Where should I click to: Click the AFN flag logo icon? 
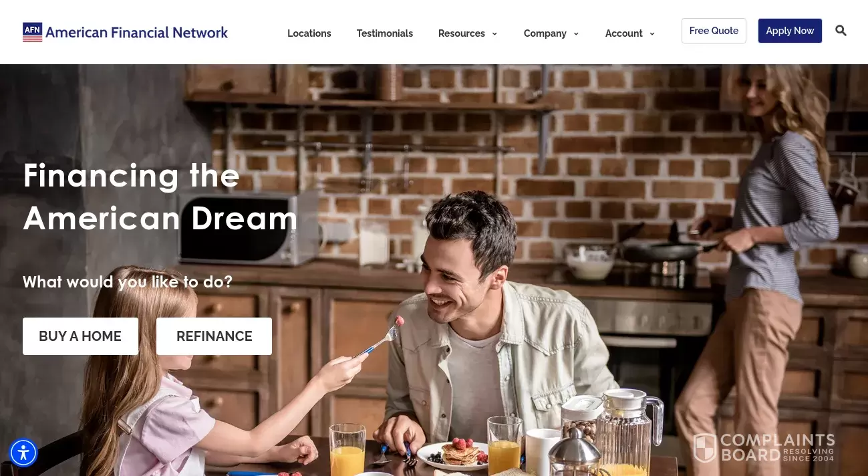click(32, 32)
